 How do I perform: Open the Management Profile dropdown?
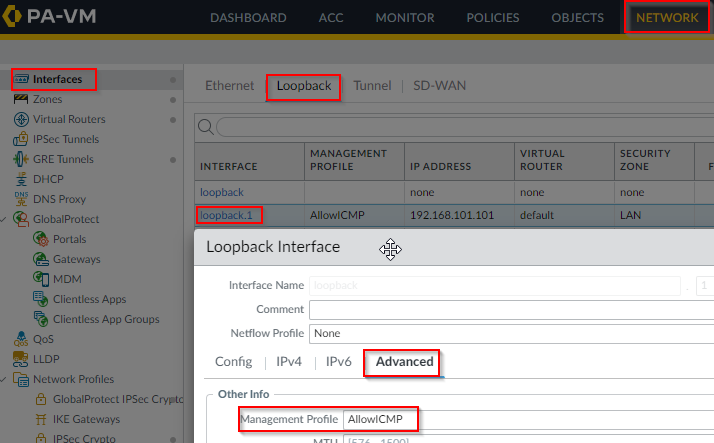528,419
